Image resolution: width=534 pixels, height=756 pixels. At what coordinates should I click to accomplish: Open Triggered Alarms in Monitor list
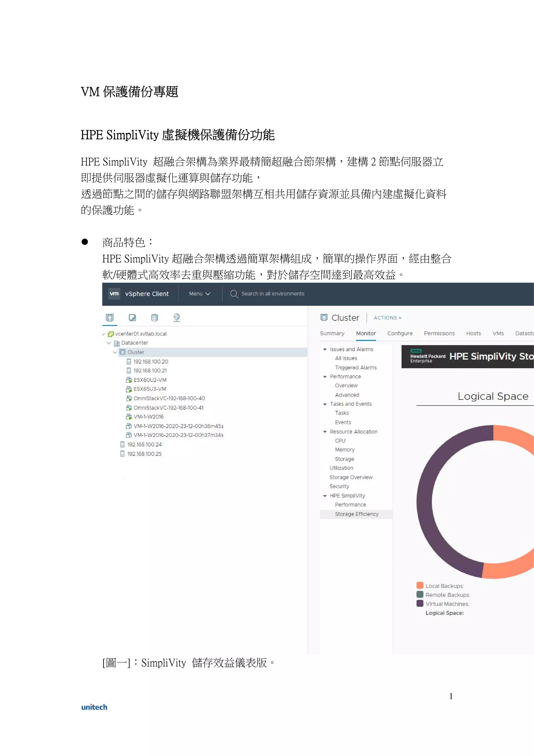pyautogui.click(x=356, y=368)
